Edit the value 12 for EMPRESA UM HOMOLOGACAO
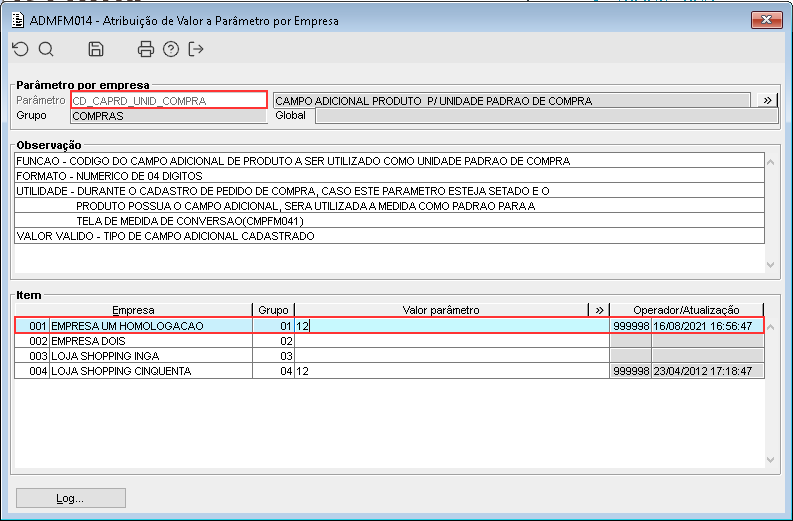 [452, 326]
